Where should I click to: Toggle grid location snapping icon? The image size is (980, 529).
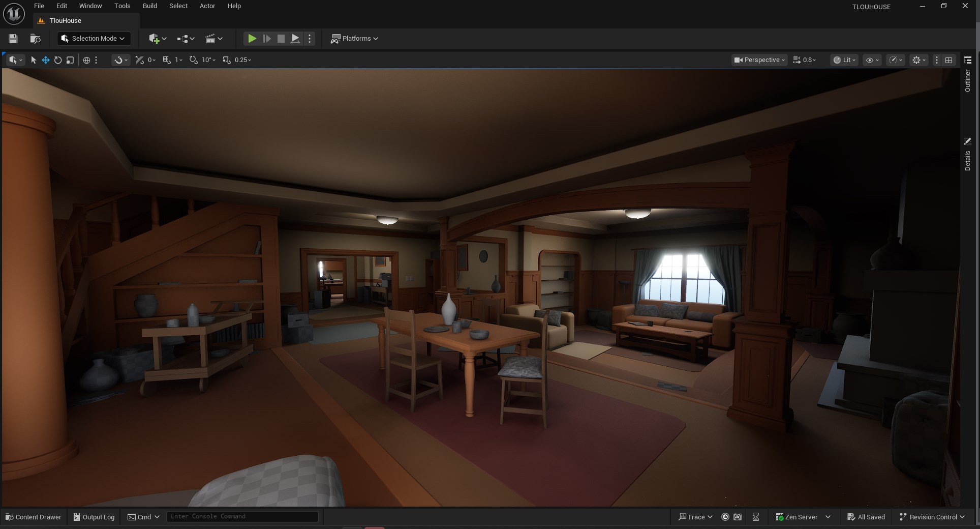click(167, 60)
